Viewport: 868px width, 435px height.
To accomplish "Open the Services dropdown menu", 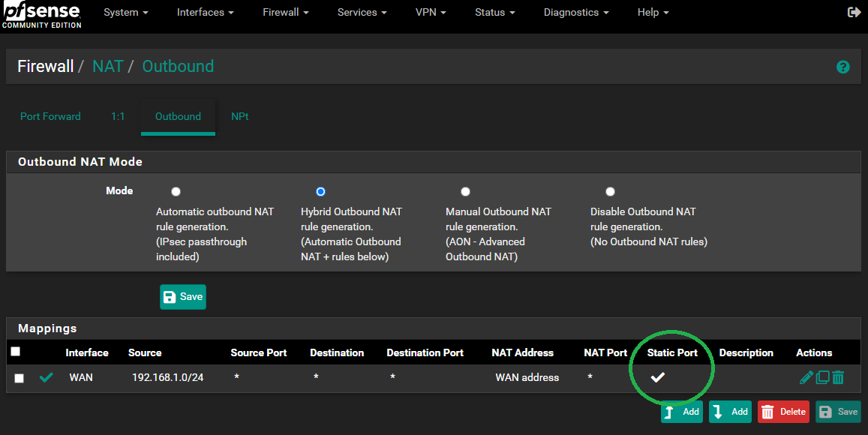I will 362,12.
